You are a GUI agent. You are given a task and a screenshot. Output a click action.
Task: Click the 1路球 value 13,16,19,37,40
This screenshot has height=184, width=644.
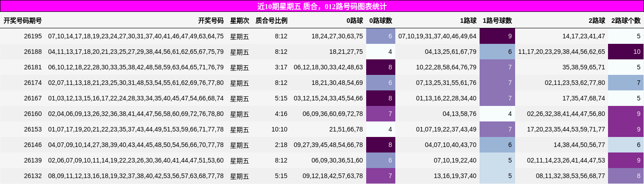[455, 176]
